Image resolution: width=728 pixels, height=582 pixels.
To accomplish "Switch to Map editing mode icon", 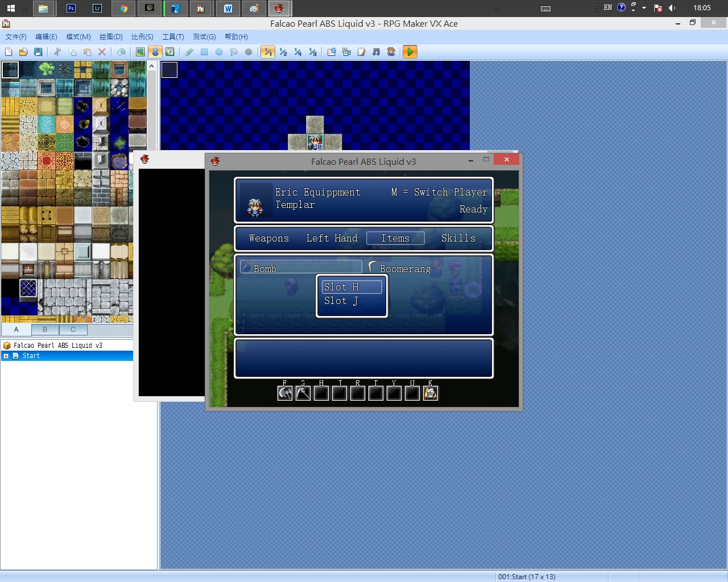I will tap(140, 52).
